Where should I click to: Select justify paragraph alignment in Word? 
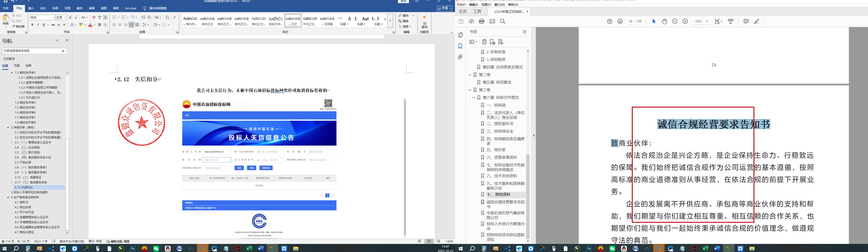tap(131, 25)
